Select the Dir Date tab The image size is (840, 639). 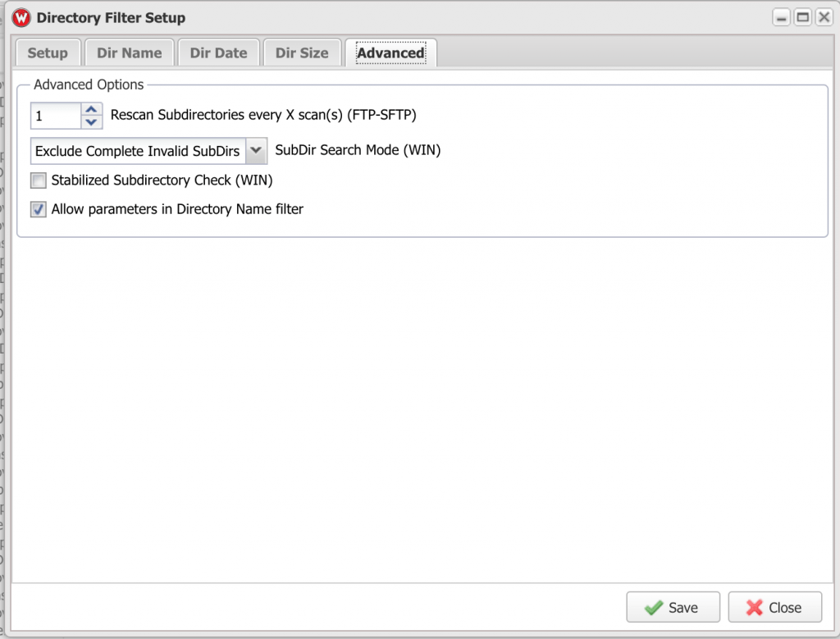click(x=218, y=52)
